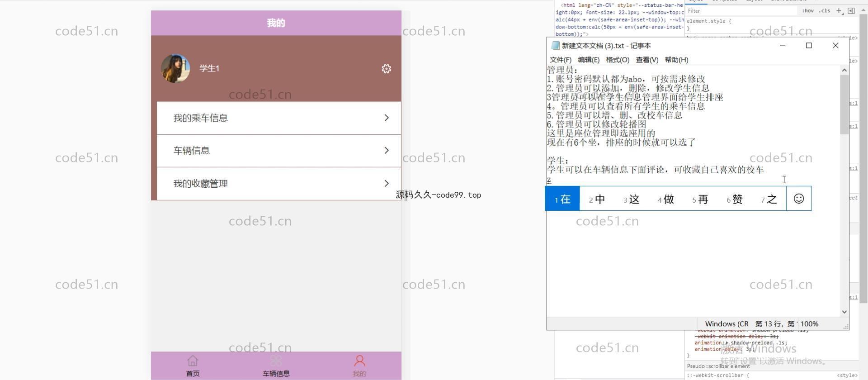Image resolution: width=868 pixels, height=380 pixels.
Task: Select the 我的 person tab icon
Action: (359, 361)
